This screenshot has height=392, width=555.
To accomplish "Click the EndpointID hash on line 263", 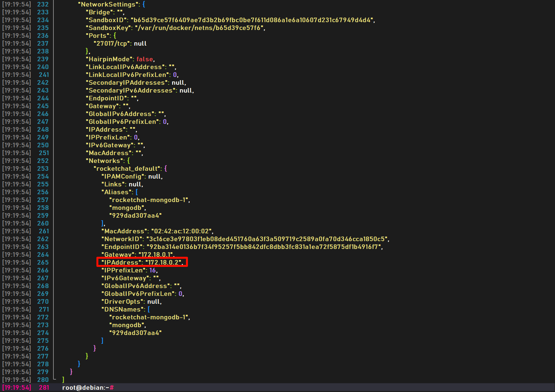I will (x=264, y=247).
